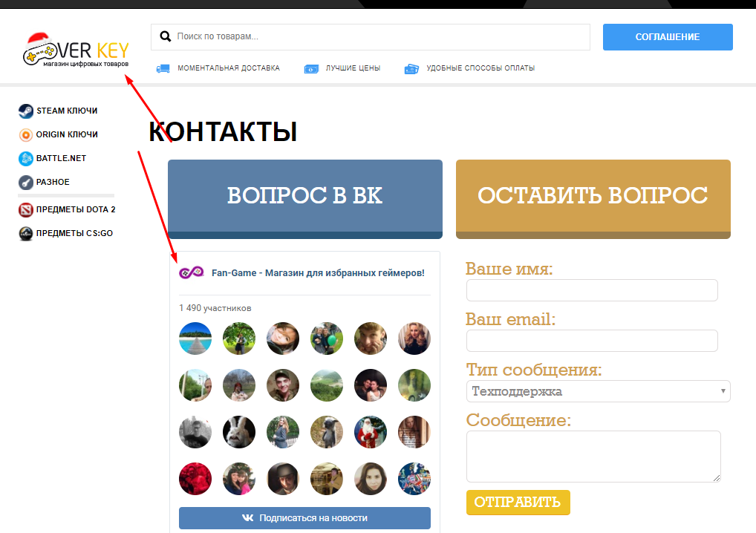
Task: Click the 1 490 участников text
Action: pyautogui.click(x=215, y=308)
